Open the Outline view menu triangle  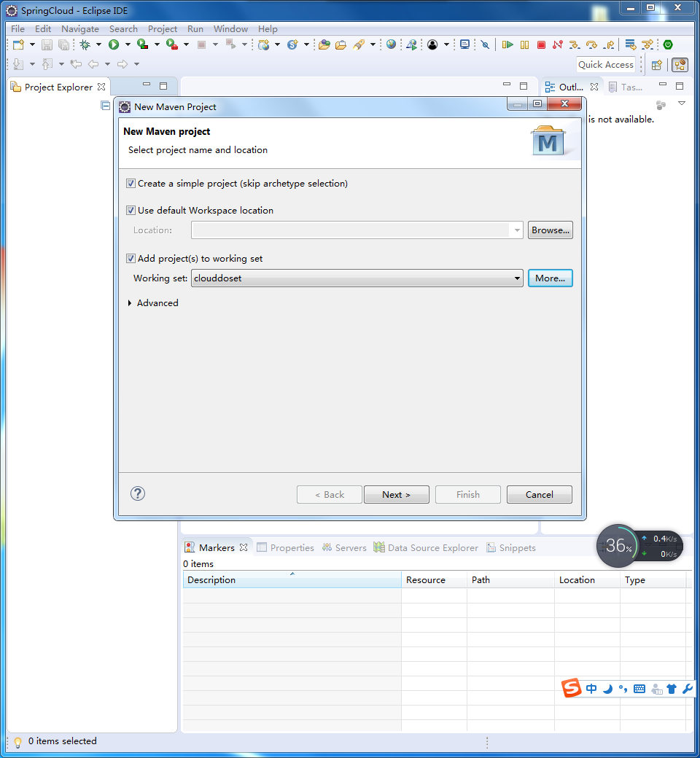[x=682, y=103]
